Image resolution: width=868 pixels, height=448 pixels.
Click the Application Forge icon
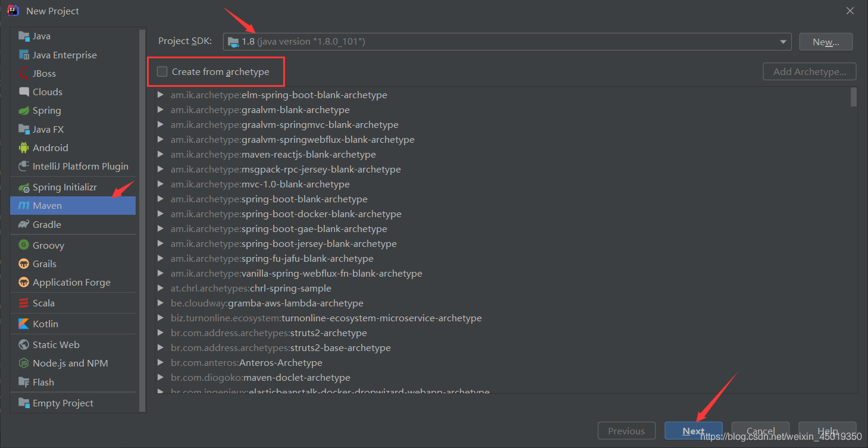tap(24, 282)
